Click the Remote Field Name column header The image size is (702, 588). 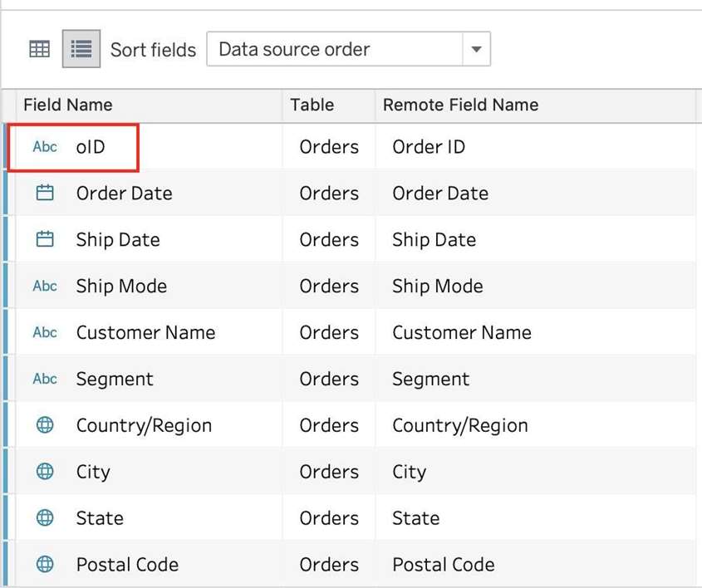coord(460,105)
